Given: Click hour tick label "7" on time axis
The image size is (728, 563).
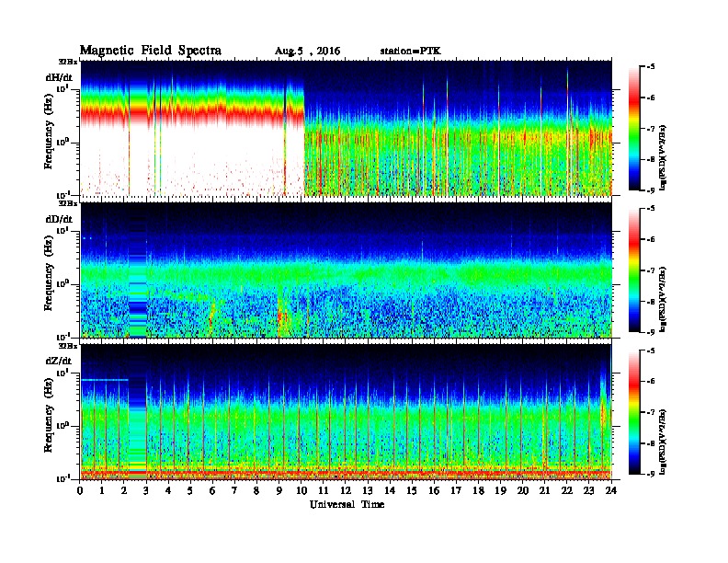Looking at the screenshot, I should [234, 491].
